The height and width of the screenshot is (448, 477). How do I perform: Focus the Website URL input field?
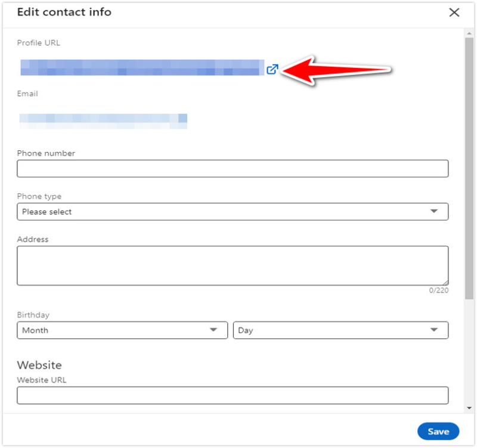tap(233, 396)
